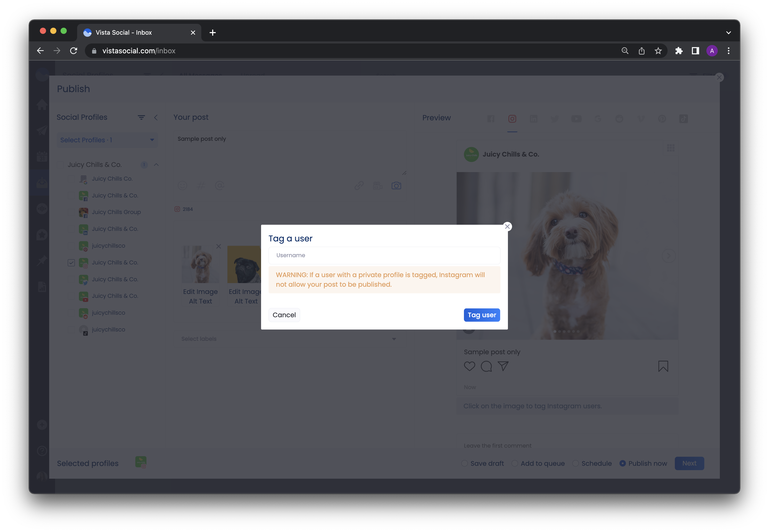Switch preview to Pinterest tab
769x532 pixels.
click(662, 119)
